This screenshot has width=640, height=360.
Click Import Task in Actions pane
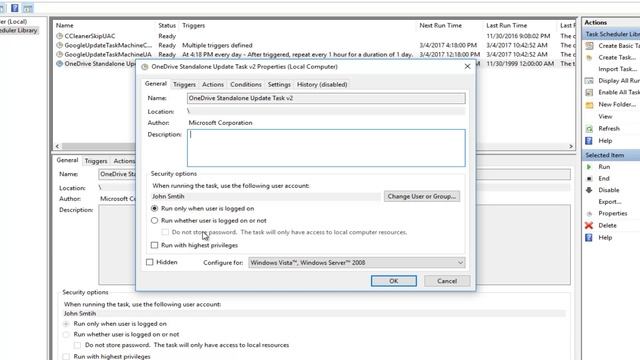pyautogui.click(x=617, y=69)
